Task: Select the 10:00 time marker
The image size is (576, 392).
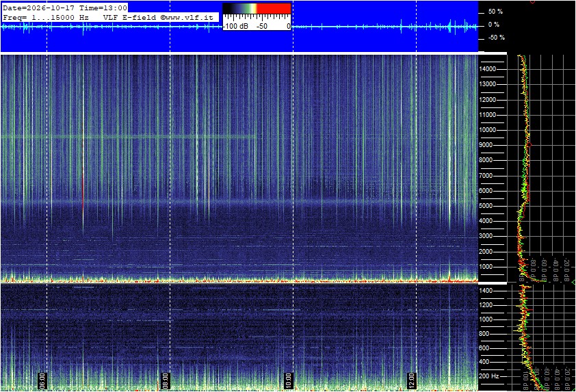Action: (x=289, y=381)
